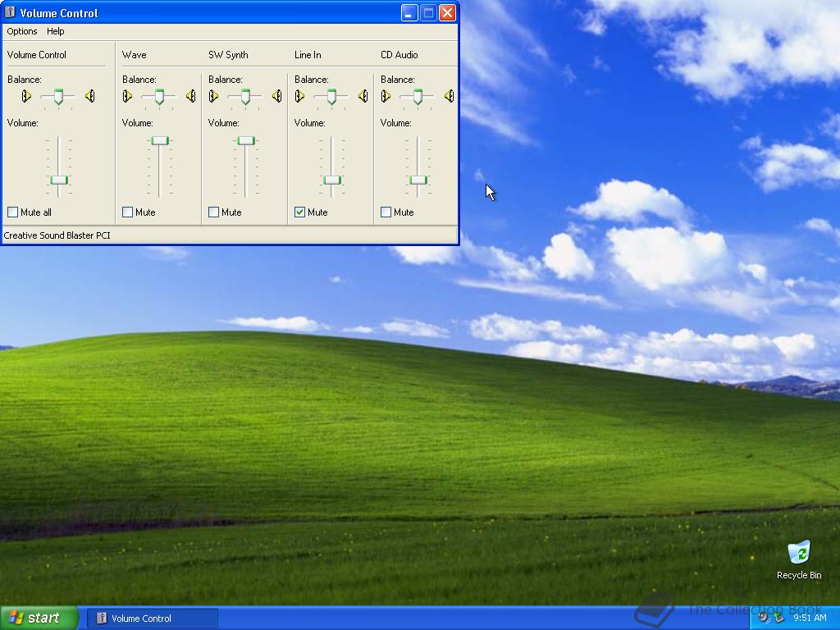Click the Line In balance slider thumb
This screenshot has height=630, width=840.
click(x=331, y=97)
